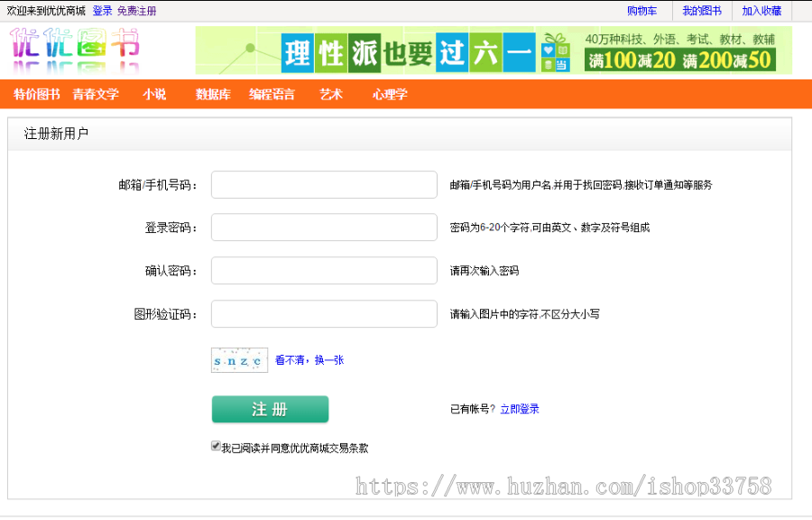812x520 pixels.
Task: Open the 小说 category
Action: 153,94
